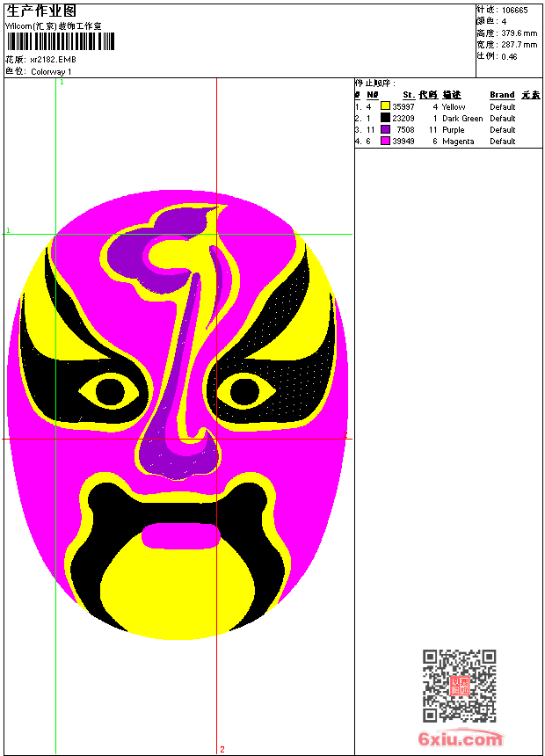
Task: Click the stitch count '35997' in Yellow row
Action: coord(403,106)
